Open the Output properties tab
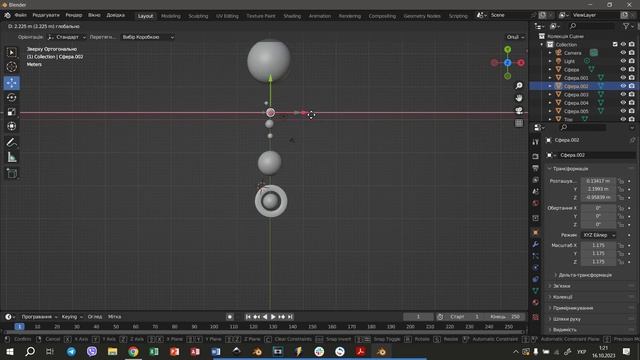 pyautogui.click(x=536, y=168)
